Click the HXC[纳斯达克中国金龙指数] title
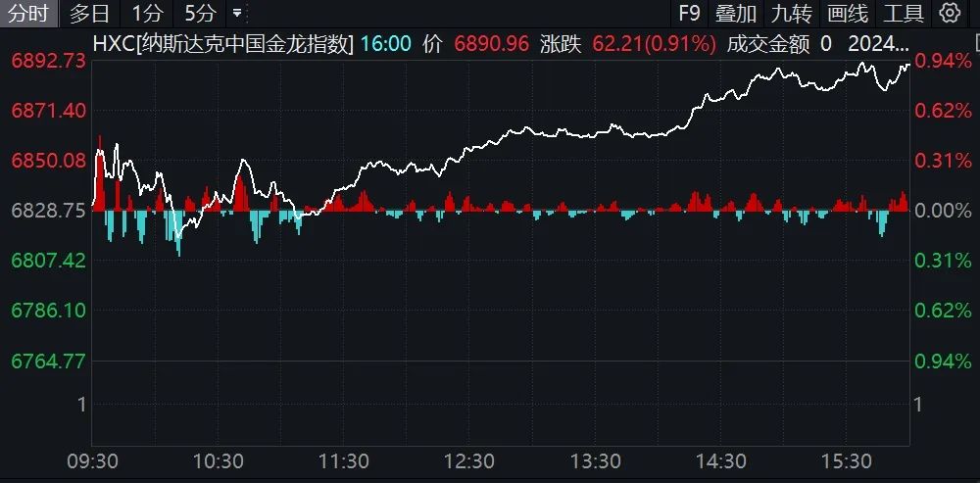The width and height of the screenshot is (980, 483). click(223, 44)
